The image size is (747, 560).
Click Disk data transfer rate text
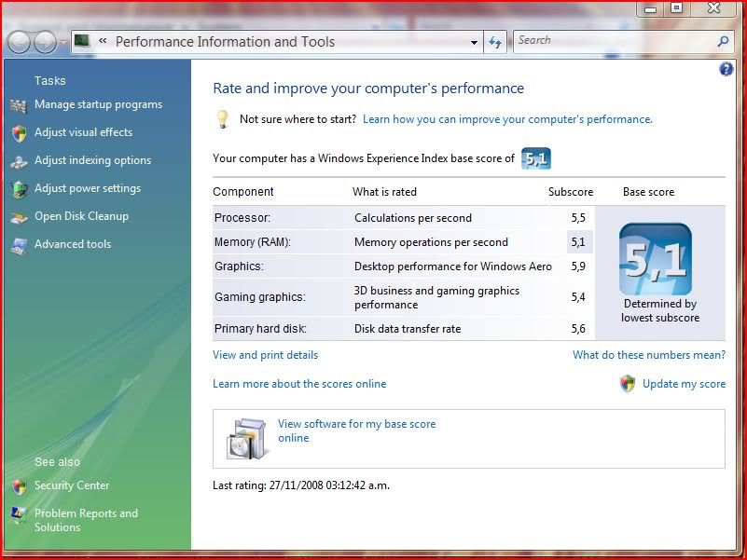pyautogui.click(x=408, y=329)
